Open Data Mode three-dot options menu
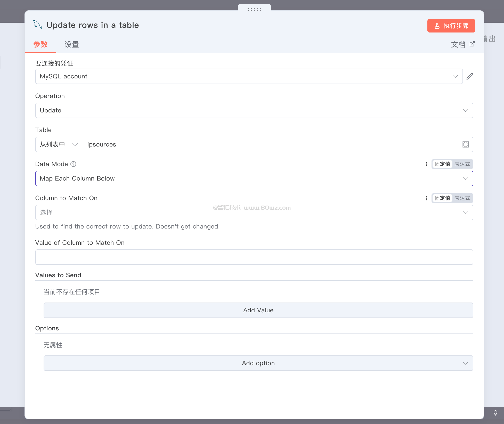This screenshot has height=424, width=504. pyautogui.click(x=426, y=164)
